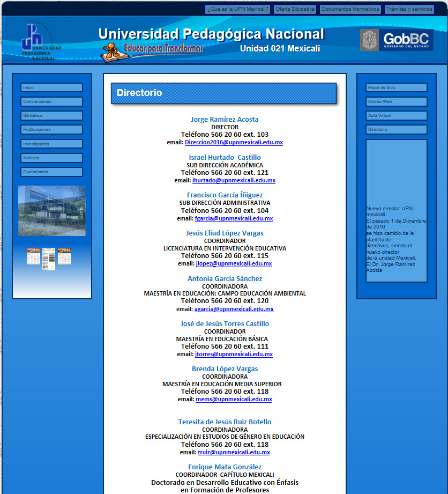Click the Unidad 021 Mexicali header subtitle
The width and height of the screenshot is (448, 494).
[280, 48]
